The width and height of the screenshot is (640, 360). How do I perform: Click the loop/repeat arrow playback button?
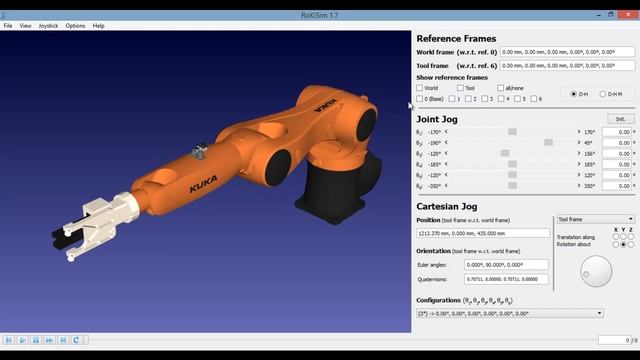pos(76,340)
